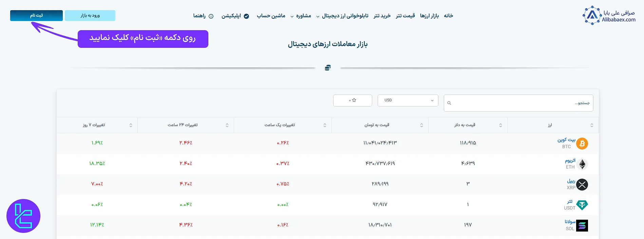Click the Tether USDT coin icon
This screenshot has height=239, width=644.
tap(582, 205)
